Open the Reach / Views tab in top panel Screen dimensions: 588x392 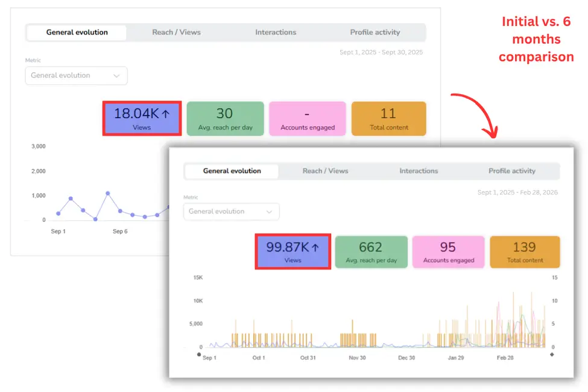click(176, 32)
